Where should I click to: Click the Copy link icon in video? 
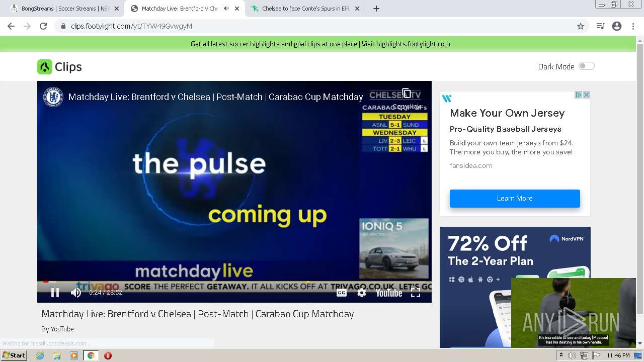click(x=407, y=94)
